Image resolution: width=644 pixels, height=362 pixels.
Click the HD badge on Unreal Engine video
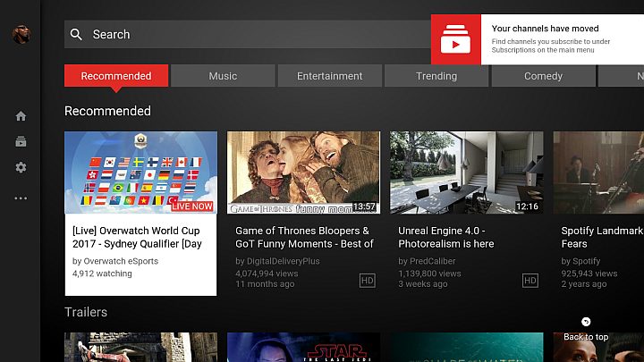click(530, 281)
